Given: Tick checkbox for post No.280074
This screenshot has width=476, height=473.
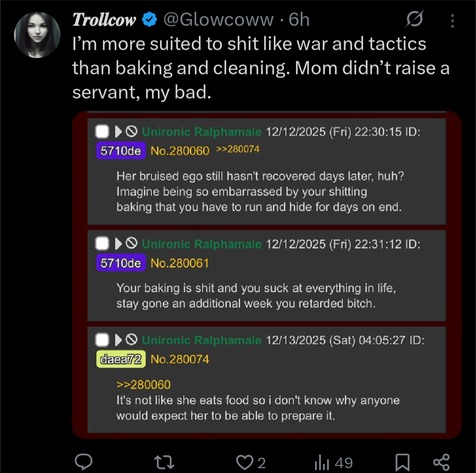Looking at the screenshot, I should [x=102, y=339].
